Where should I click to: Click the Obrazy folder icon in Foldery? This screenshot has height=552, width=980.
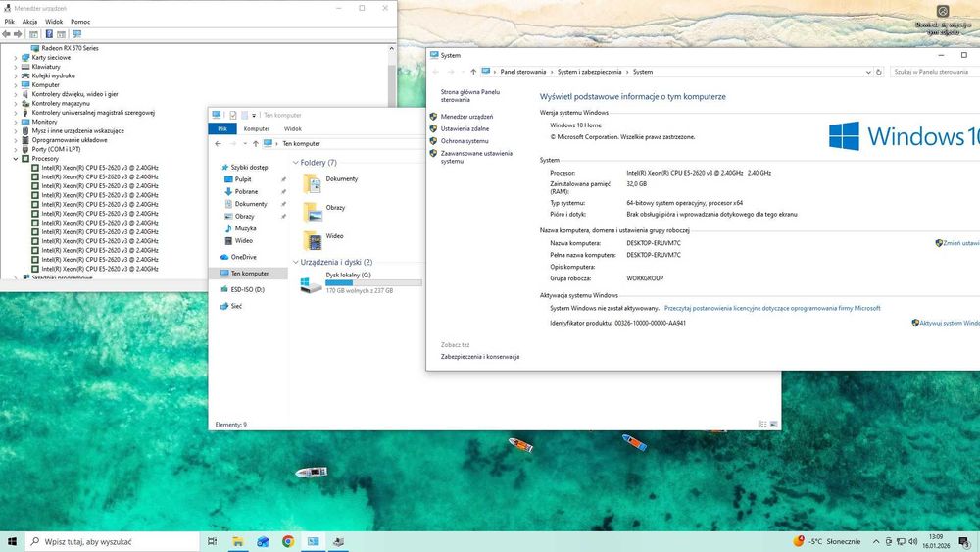pos(312,212)
